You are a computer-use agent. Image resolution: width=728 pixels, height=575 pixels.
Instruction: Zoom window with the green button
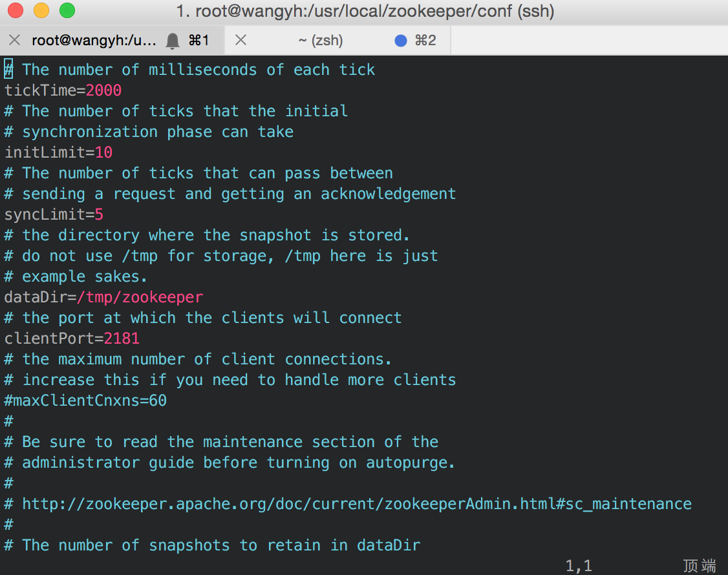(67, 11)
